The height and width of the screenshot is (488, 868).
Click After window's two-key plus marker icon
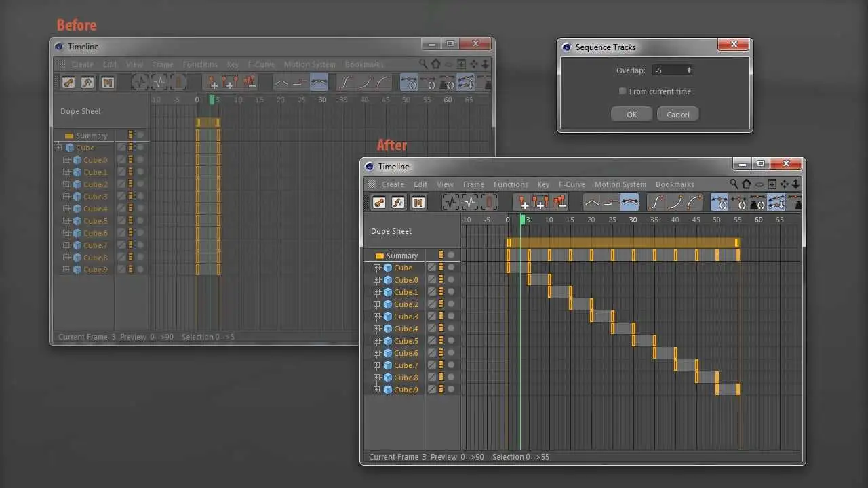pos(541,202)
